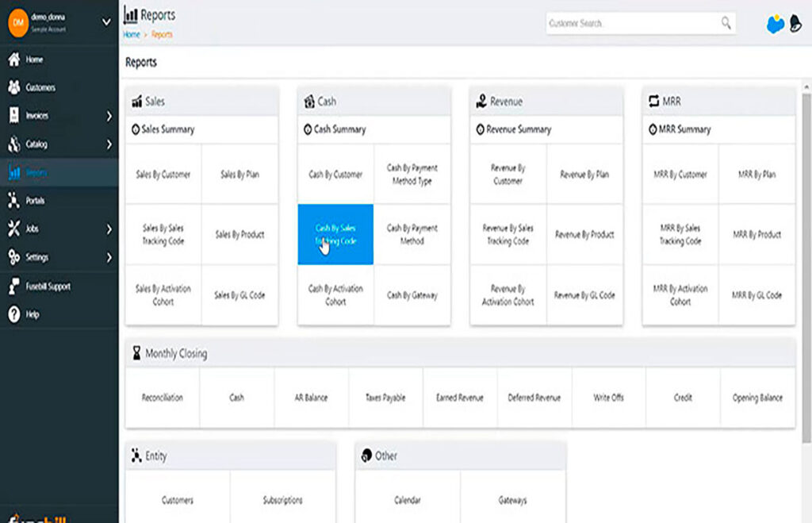Open notifications bell icon

coord(795,23)
